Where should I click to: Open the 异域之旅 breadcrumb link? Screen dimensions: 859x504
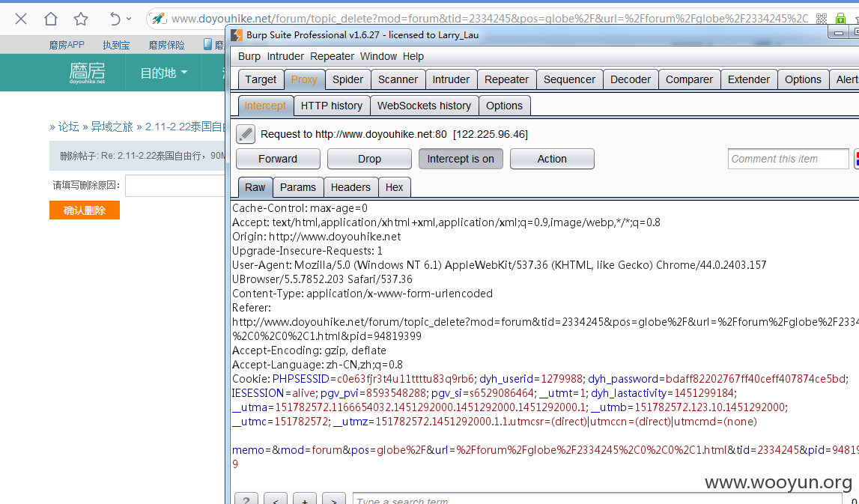coord(112,127)
